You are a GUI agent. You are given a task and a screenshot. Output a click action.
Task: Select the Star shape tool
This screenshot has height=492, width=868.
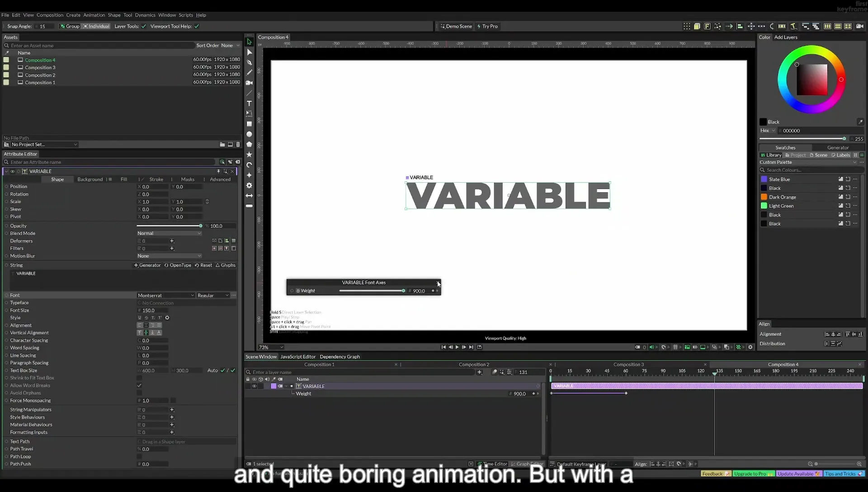pos(249,155)
